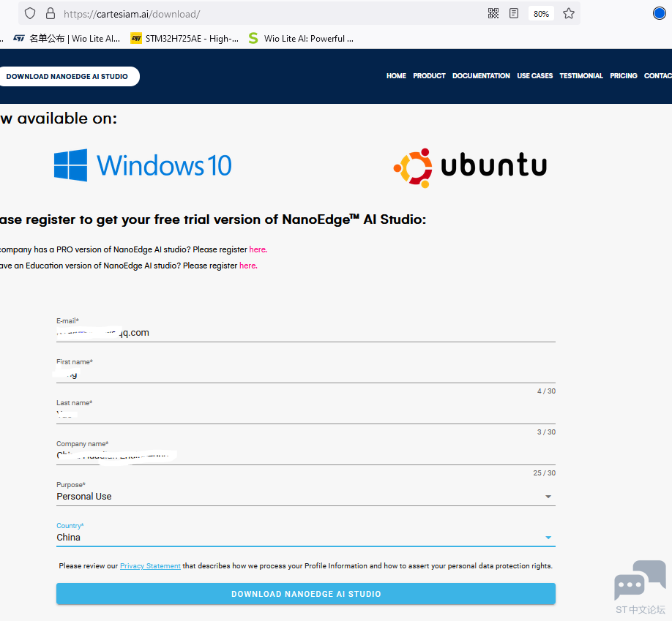
Task: Open the PRICING menu item
Action: (x=624, y=76)
